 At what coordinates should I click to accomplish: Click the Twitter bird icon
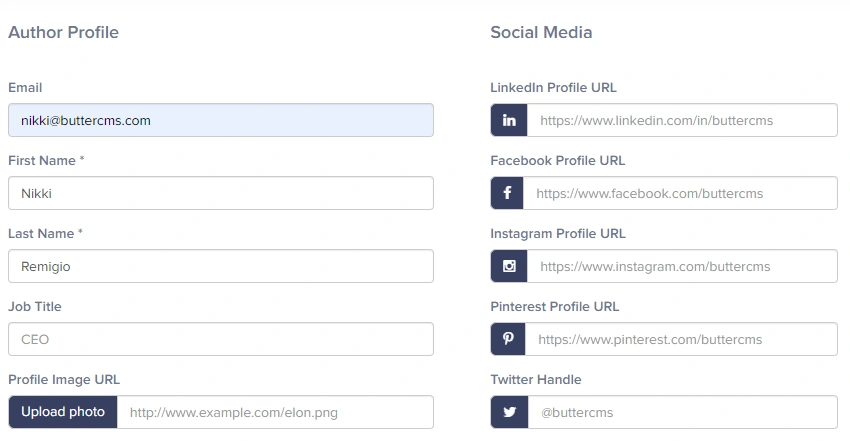[x=509, y=412]
